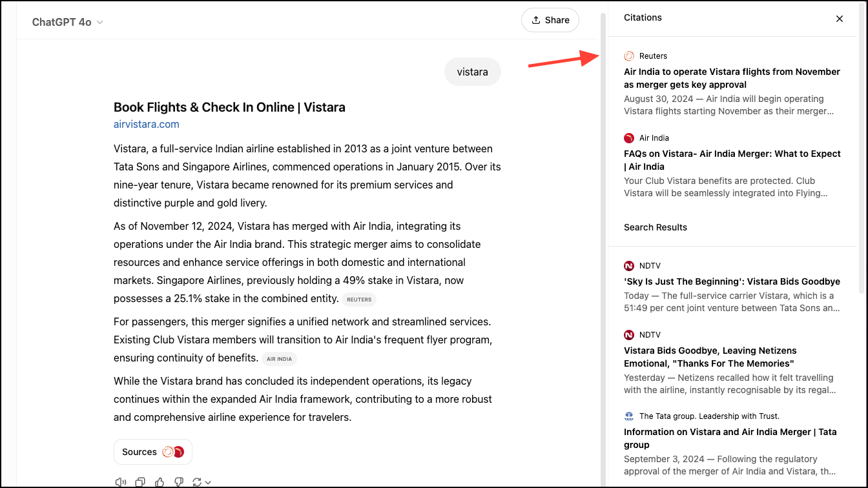Click the copy response icon
868x488 pixels.
[140, 482]
